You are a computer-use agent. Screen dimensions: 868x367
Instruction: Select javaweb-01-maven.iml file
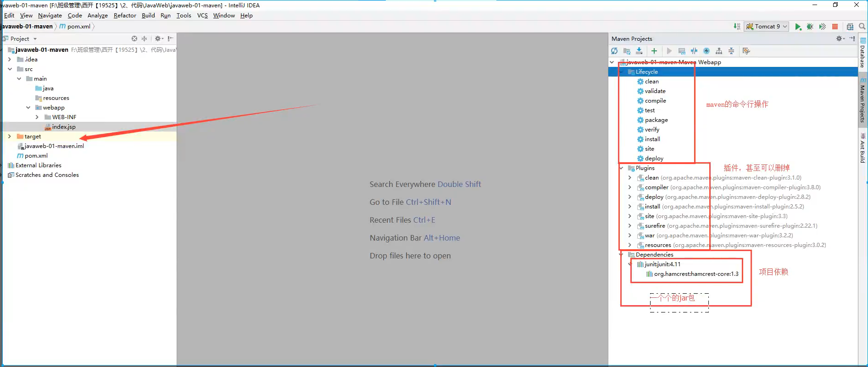tap(54, 146)
